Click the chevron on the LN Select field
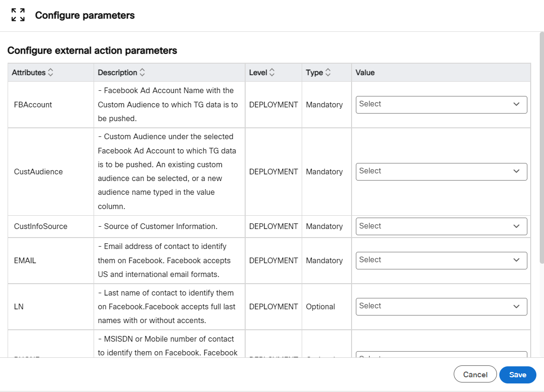This screenshot has width=544, height=392. 516,306
